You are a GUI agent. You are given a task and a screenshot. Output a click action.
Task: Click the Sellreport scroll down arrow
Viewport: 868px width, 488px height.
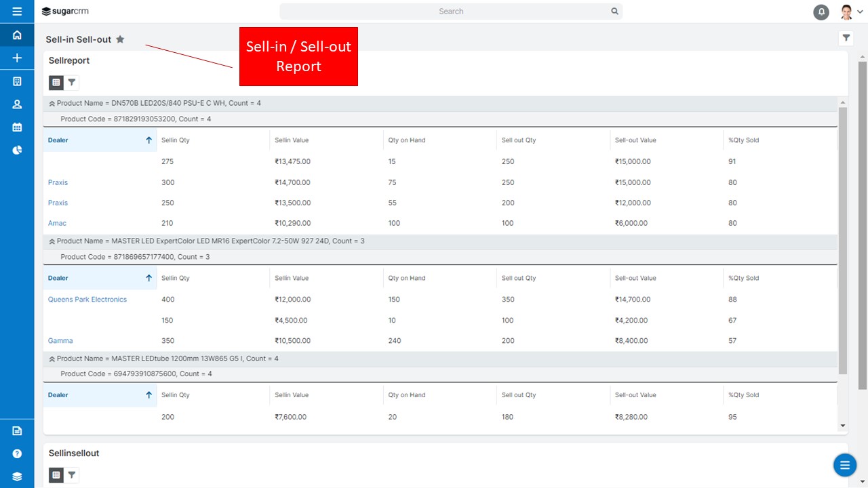coord(843,426)
